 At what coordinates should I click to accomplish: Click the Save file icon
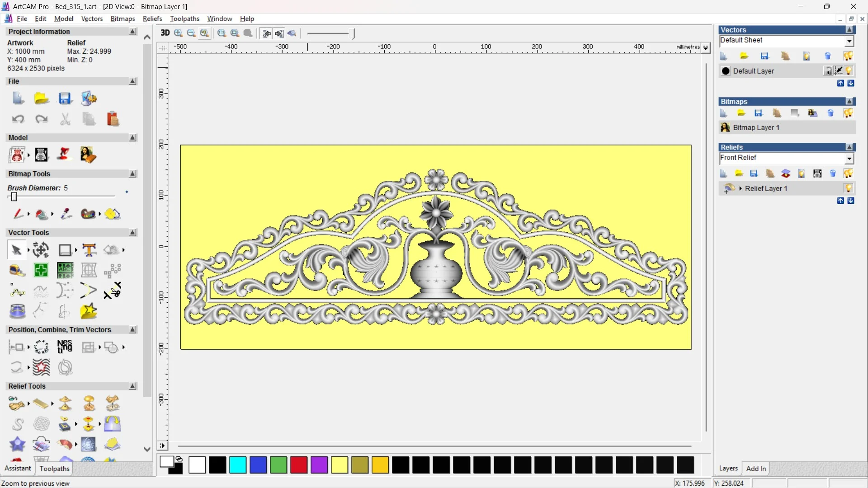click(x=65, y=99)
